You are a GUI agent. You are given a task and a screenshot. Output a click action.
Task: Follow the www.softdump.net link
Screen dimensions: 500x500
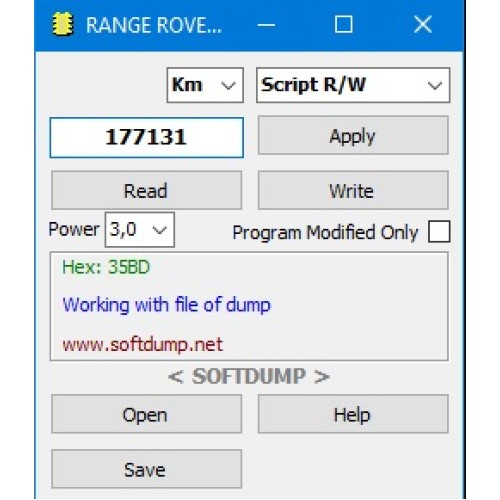pyautogui.click(x=143, y=344)
